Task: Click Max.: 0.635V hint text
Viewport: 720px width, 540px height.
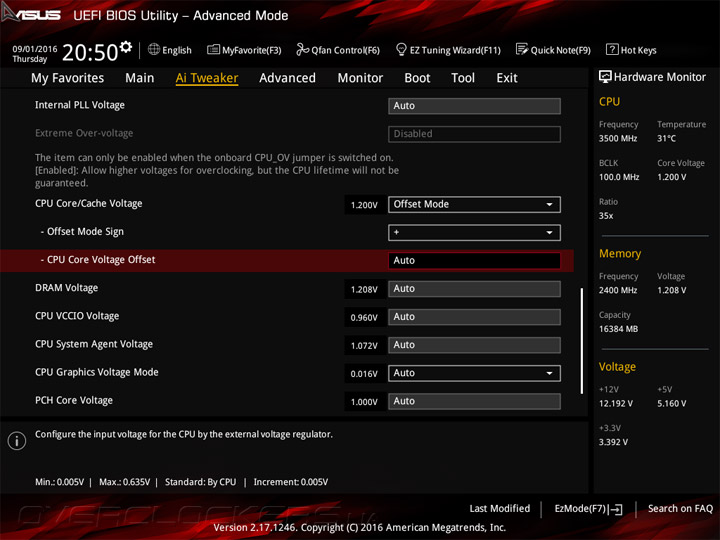Action: click(124, 482)
